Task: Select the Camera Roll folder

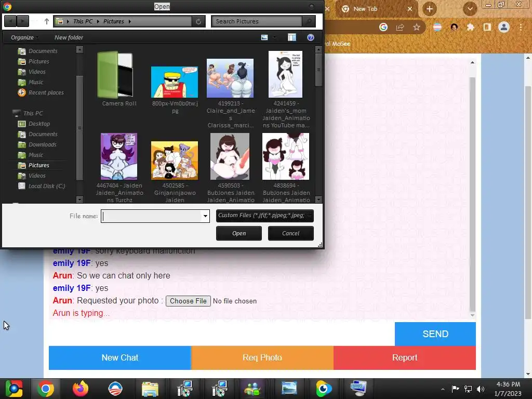Action: coord(119,79)
